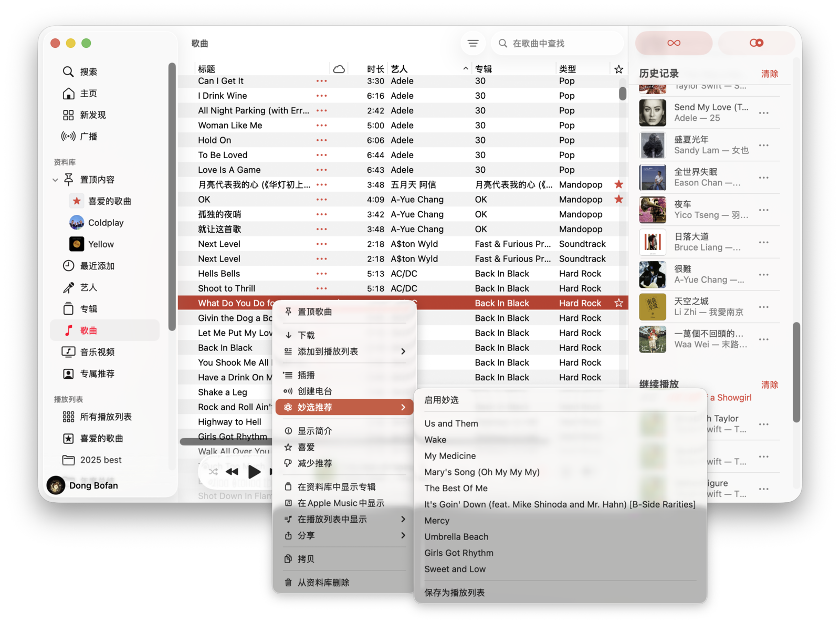Select Us and Them in the submenu
The width and height of the screenshot is (840, 622).
tap(560, 423)
